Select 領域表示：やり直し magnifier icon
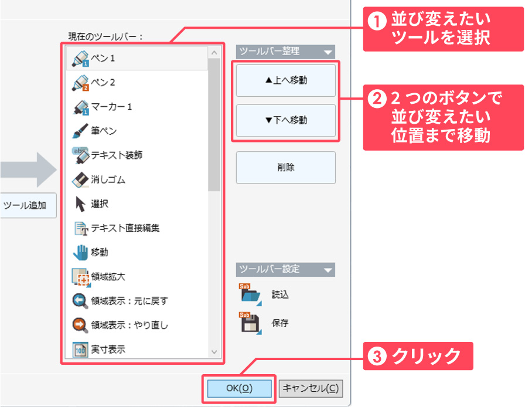The height and width of the screenshot is (407, 532). [80, 325]
